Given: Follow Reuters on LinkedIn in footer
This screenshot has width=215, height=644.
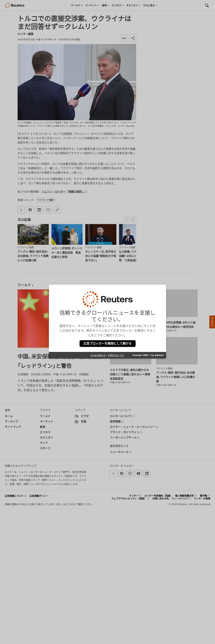Looking at the screenshot, I should click(x=147, y=473).
